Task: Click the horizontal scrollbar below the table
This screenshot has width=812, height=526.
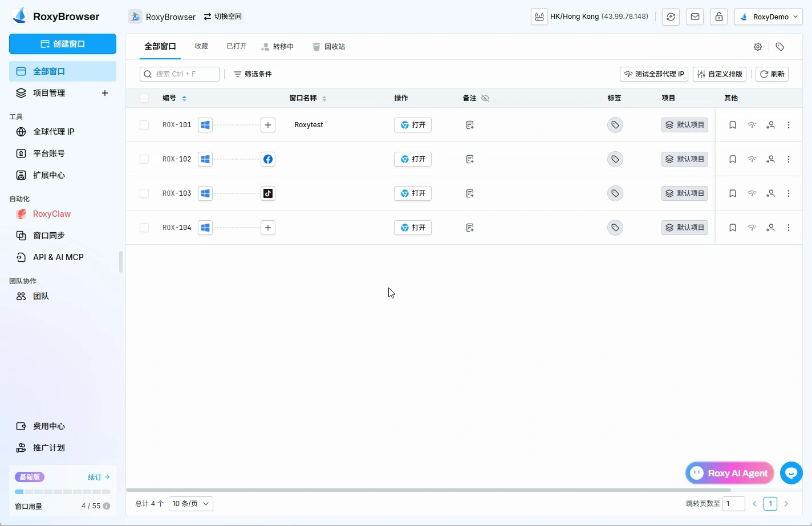Action: (428, 490)
